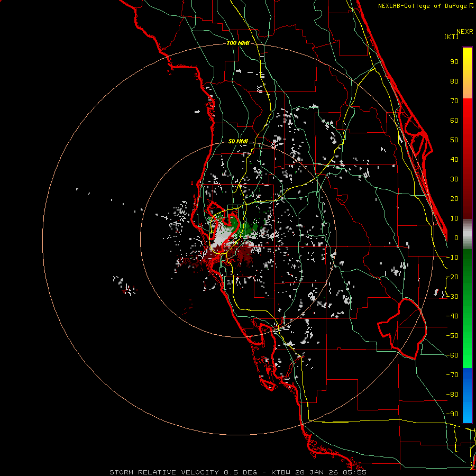Click the NEXLAB-College of DuPage title text
The width and height of the screenshot is (476, 476).
pos(426,6)
